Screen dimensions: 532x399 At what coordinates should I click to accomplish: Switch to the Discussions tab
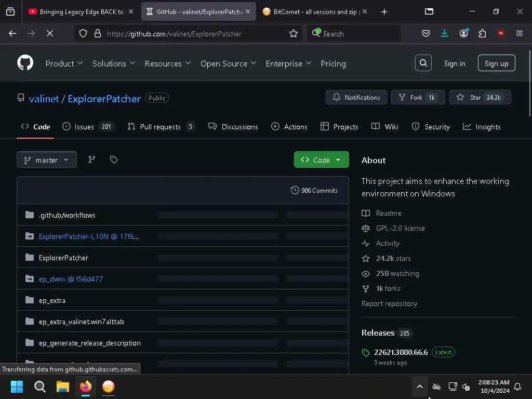point(233,127)
